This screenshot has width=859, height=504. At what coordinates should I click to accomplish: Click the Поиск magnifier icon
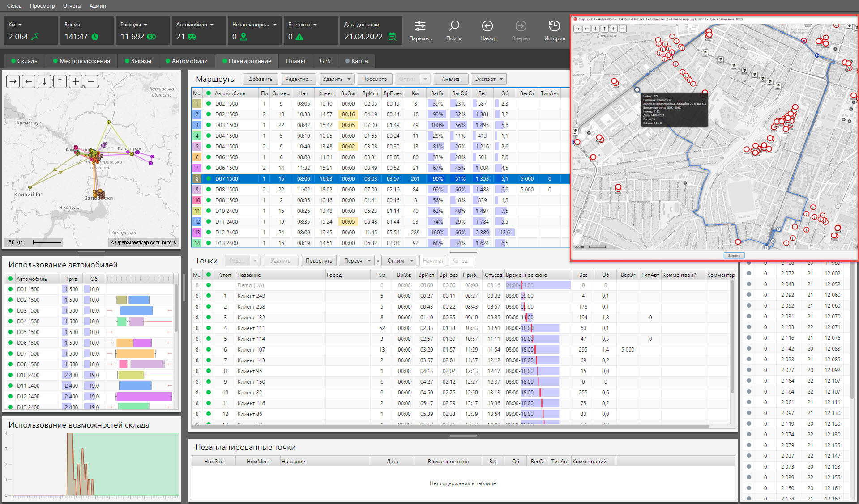click(454, 26)
